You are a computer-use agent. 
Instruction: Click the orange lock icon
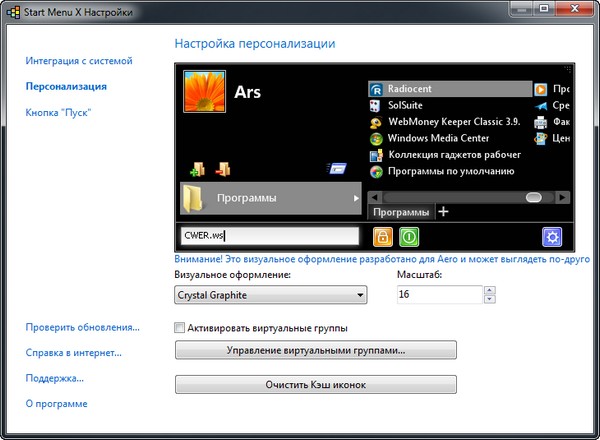pos(383,236)
